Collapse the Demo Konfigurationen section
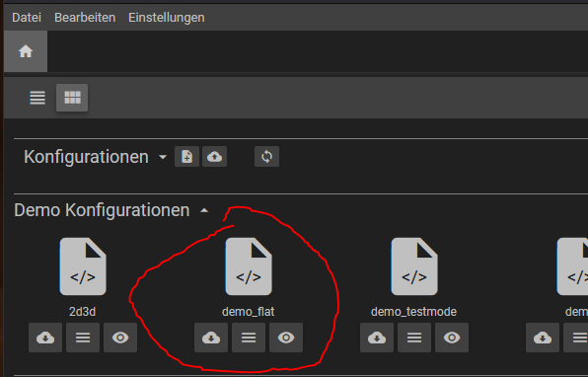Viewport: 588px width, 377px height. 204,210
